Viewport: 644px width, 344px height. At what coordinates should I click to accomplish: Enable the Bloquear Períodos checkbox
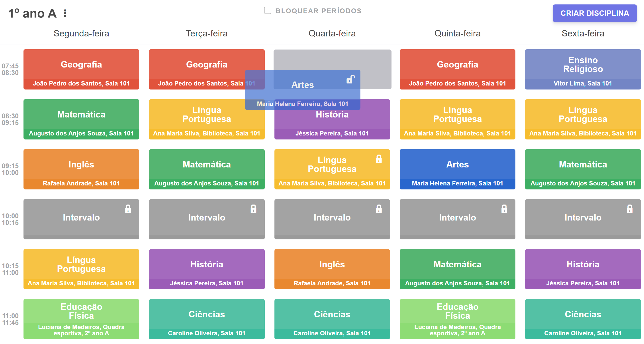pos(268,10)
